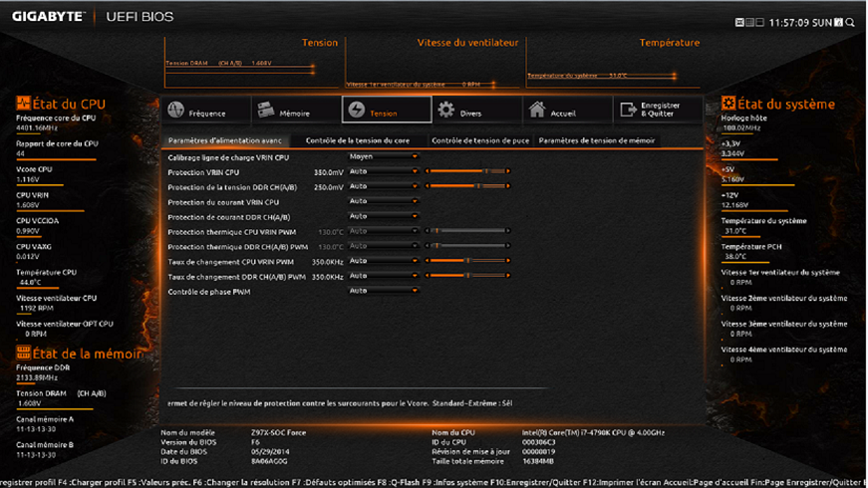868x488 pixels.
Task: Click the 11:57:09 clock display
Action: tap(789, 23)
